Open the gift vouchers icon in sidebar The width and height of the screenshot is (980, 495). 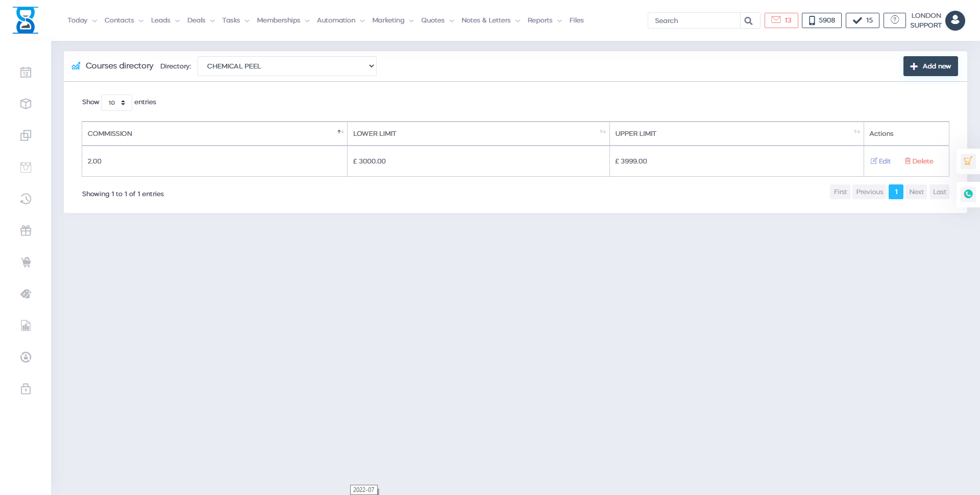(x=26, y=230)
